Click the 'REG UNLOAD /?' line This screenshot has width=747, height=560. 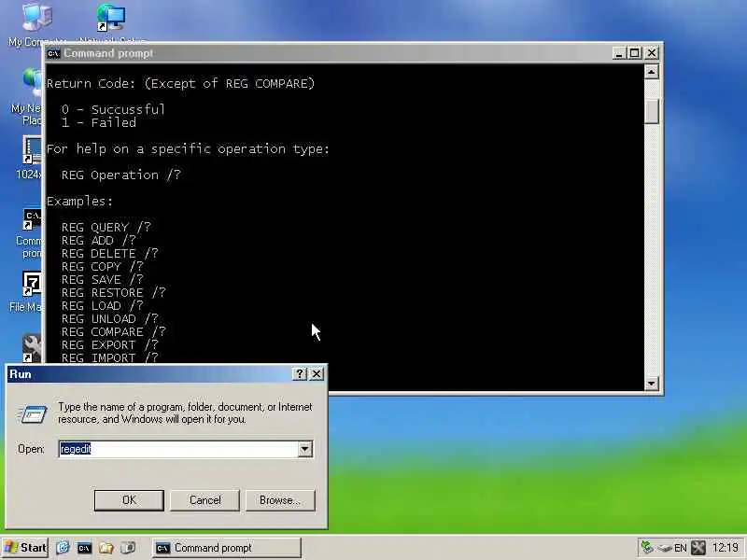click(109, 318)
